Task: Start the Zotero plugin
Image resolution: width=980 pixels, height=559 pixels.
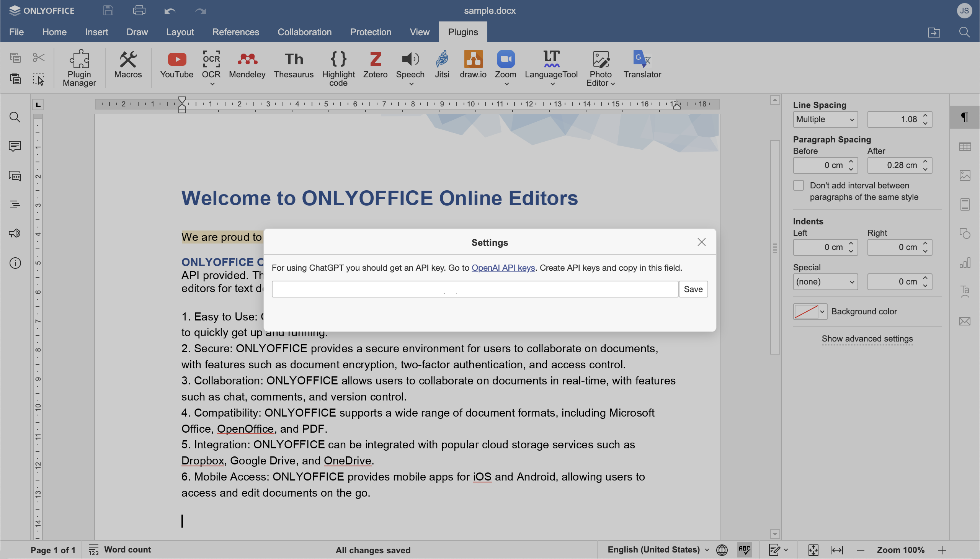Action: coord(375,66)
